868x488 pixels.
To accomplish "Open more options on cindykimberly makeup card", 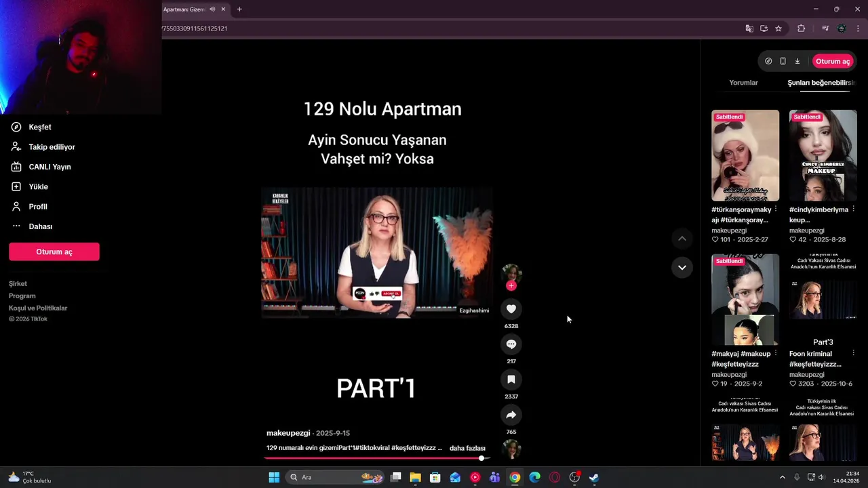I will (x=854, y=209).
